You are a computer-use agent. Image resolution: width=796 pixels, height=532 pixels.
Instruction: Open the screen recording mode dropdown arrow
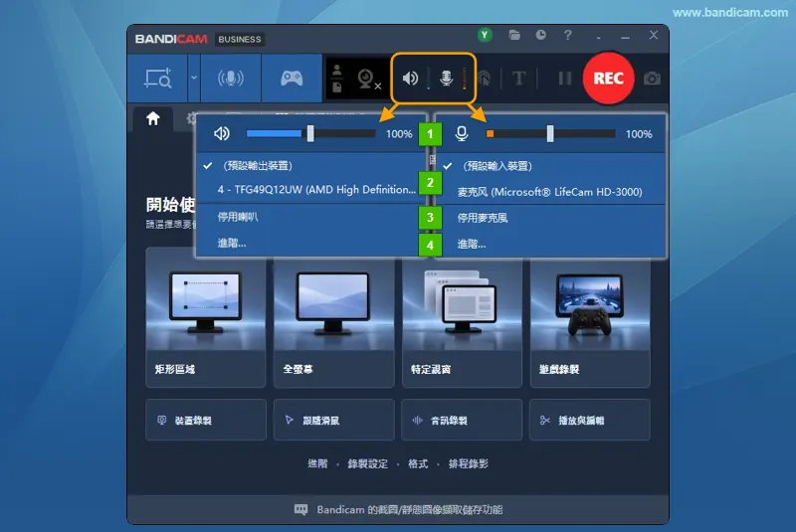pyautogui.click(x=194, y=79)
